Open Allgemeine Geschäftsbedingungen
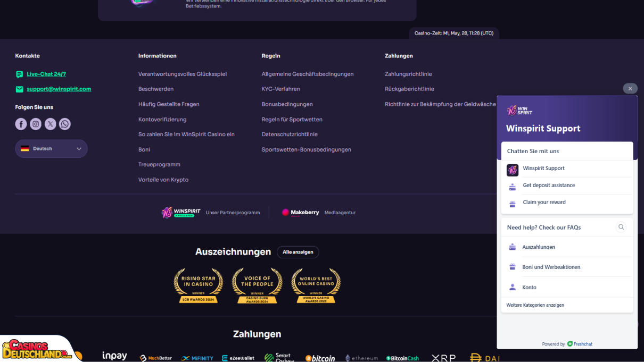Screen dimensions: 644x362 (x=308, y=74)
